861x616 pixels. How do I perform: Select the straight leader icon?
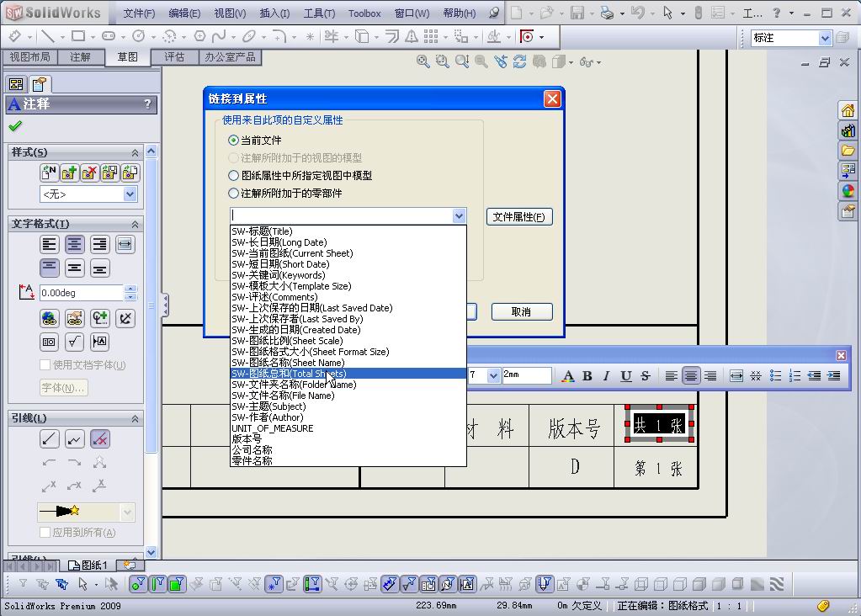[x=50, y=438]
